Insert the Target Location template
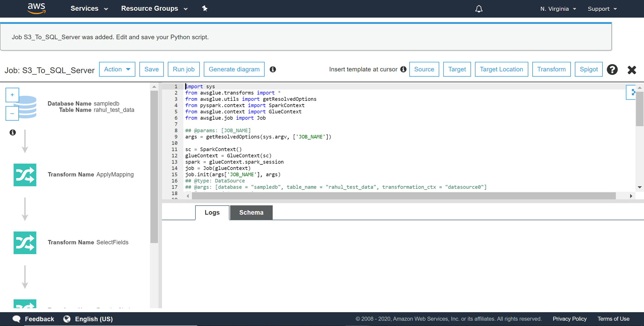 point(501,70)
